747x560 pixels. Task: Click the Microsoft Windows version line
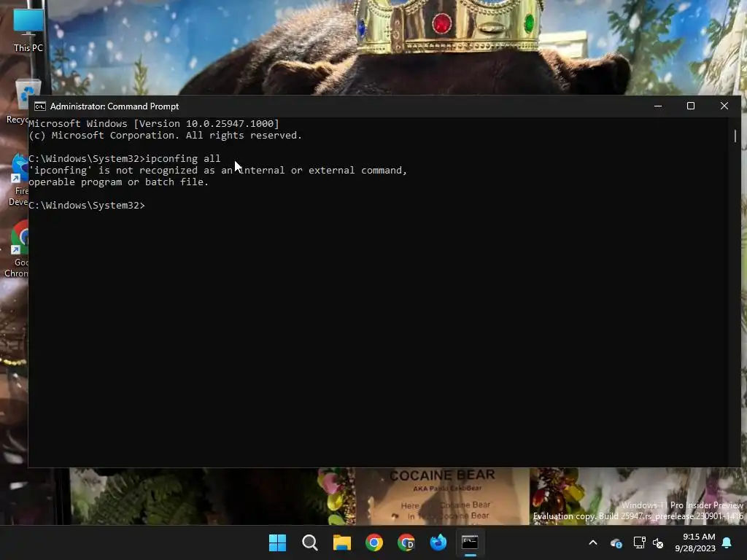coord(154,124)
